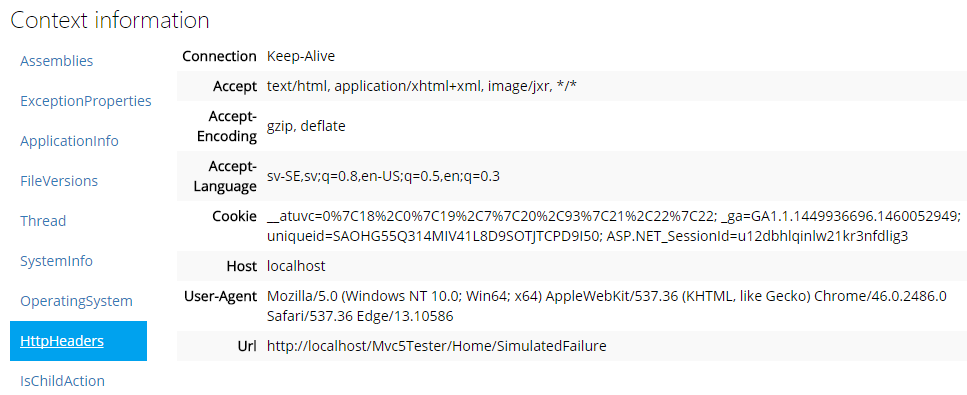967x395 pixels.
Task: Click the Url row label
Action: pos(247,346)
